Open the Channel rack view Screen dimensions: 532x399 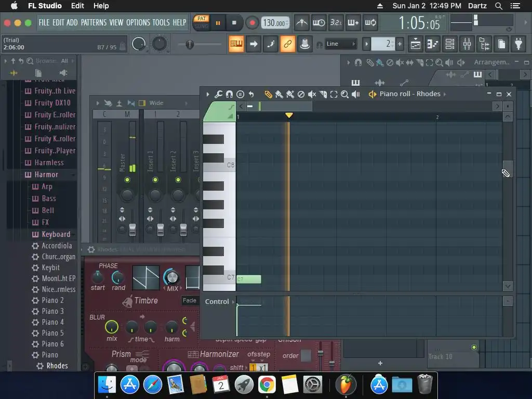[450, 44]
